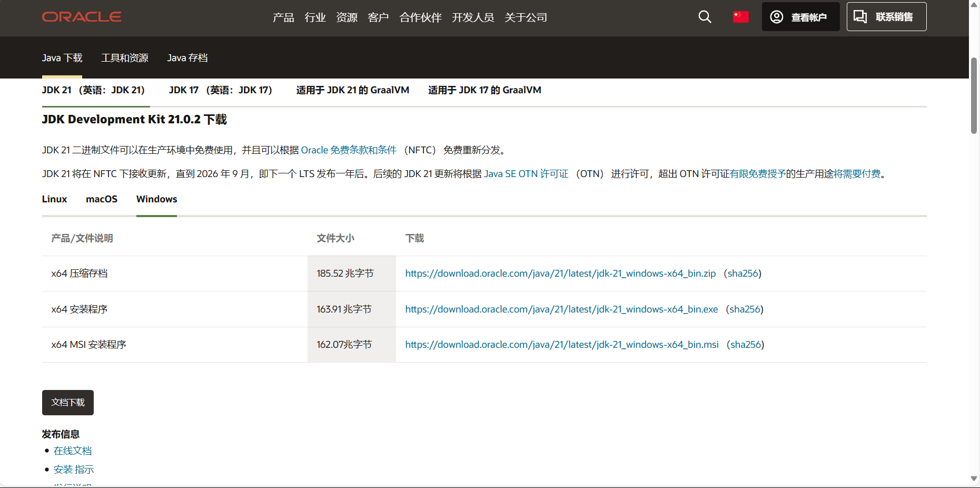The image size is (980, 488).
Task: Click the scrollbar down arrow
Action: (x=974, y=479)
